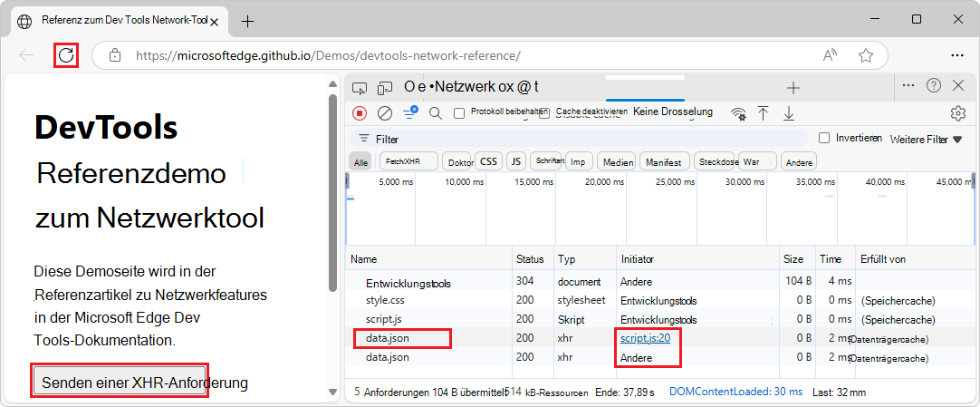Open a new browser tab with the plus button

[x=247, y=21]
